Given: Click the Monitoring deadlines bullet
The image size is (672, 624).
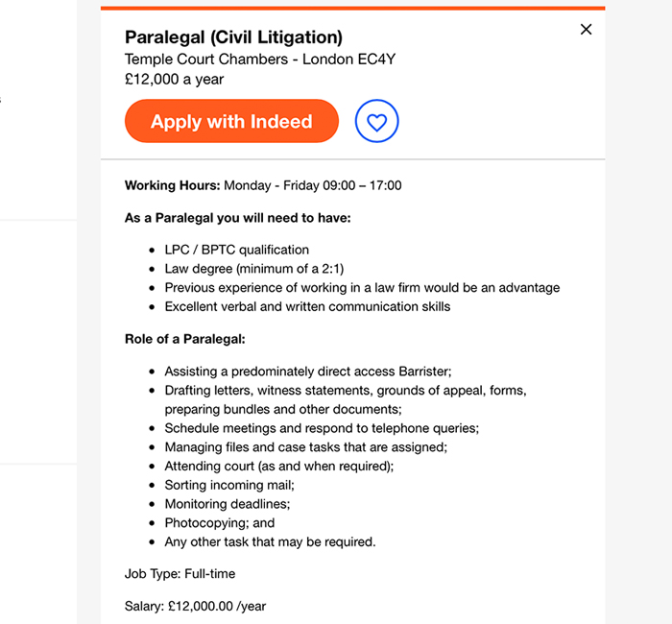Looking at the screenshot, I should pos(228,504).
